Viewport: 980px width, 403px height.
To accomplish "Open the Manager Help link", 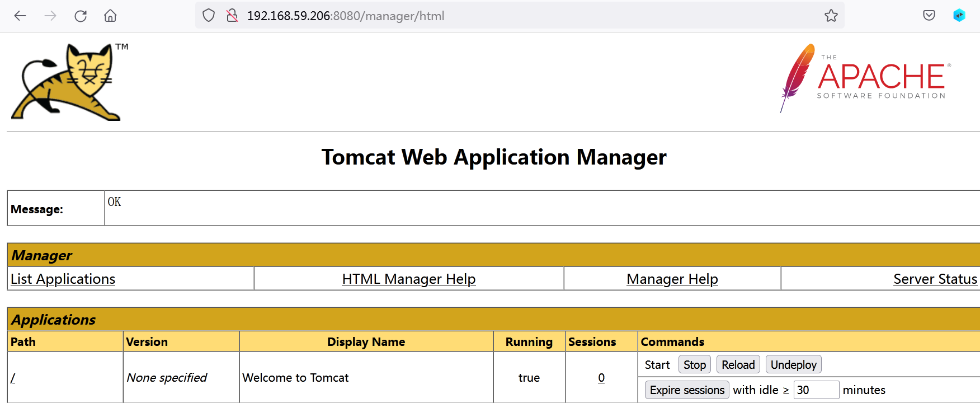I will point(672,279).
